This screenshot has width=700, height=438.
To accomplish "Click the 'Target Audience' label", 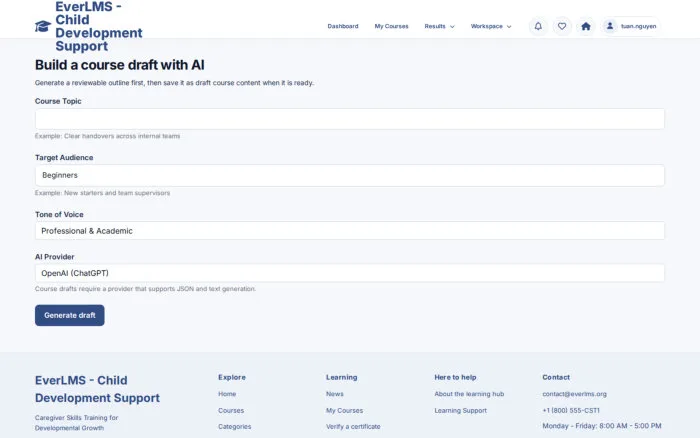I will pyautogui.click(x=64, y=158).
